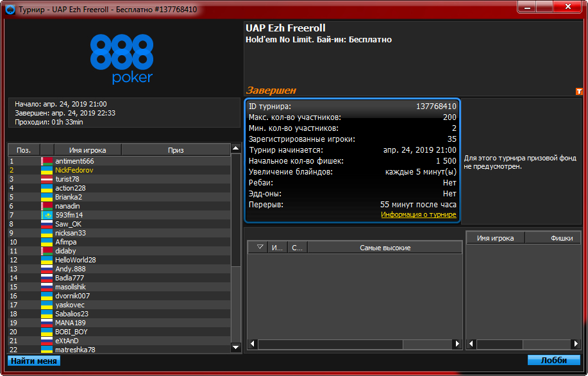
Task: Click the И... column header
Action: tap(277, 248)
